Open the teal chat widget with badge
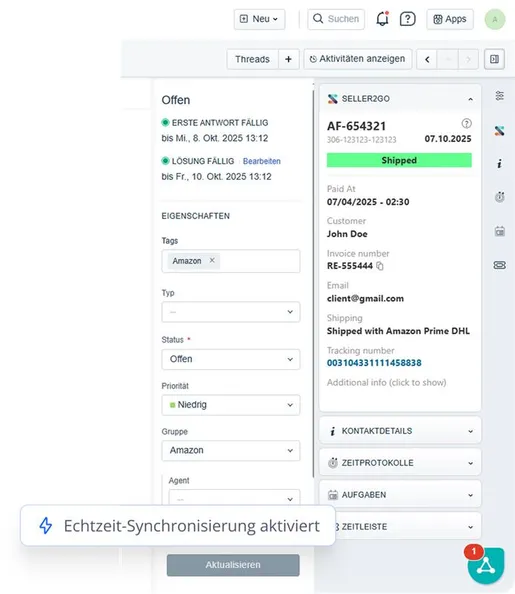 click(486, 566)
